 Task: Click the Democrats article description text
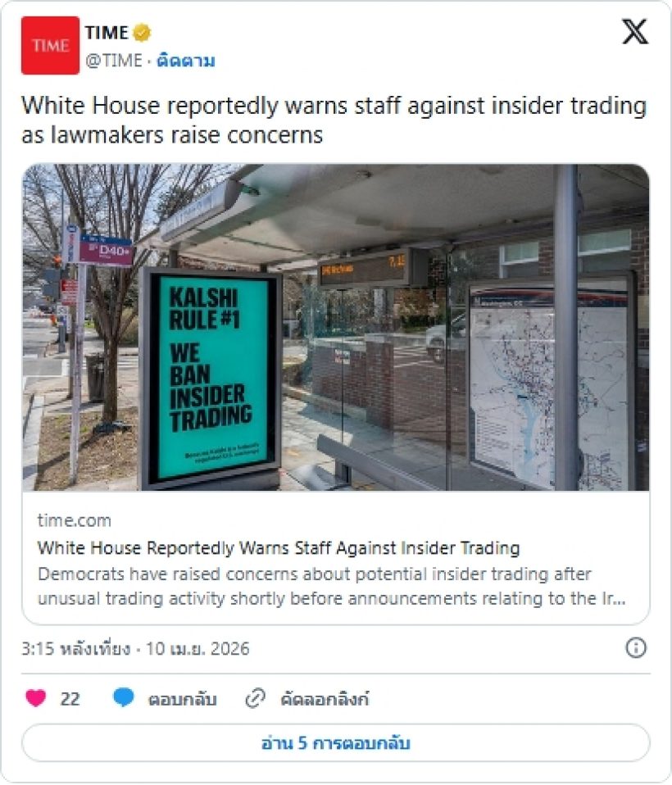pyautogui.click(x=332, y=586)
